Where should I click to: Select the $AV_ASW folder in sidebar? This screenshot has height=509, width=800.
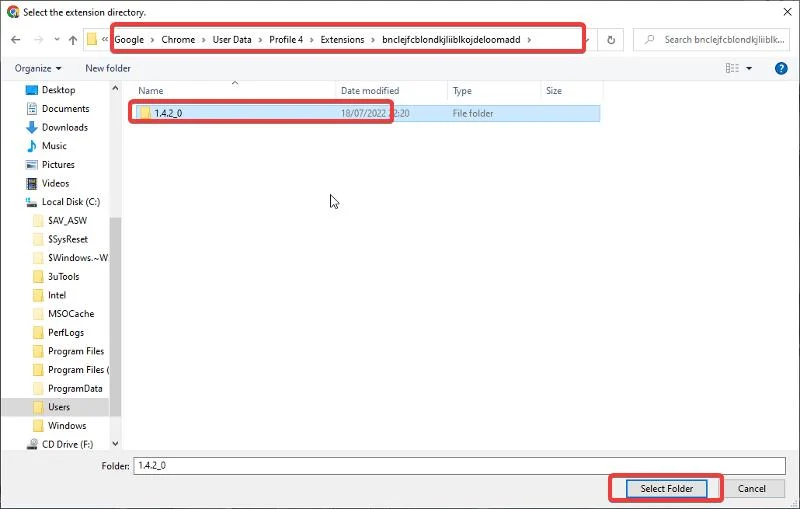[67, 221]
